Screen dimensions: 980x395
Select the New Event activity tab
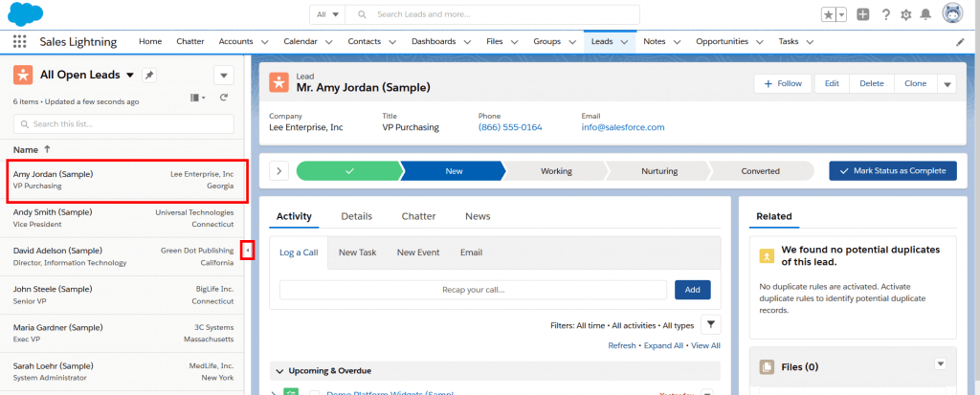click(418, 252)
